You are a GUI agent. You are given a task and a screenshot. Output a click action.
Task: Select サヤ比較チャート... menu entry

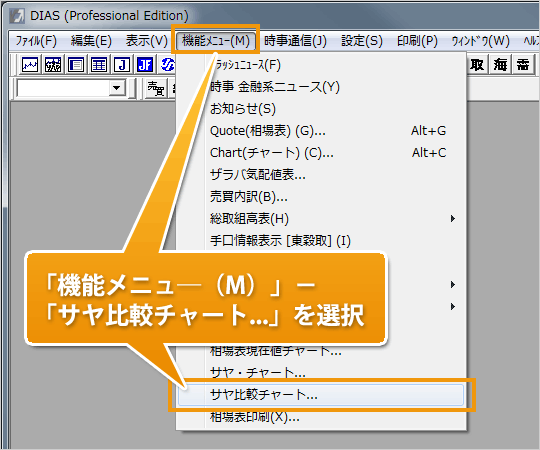point(321,395)
